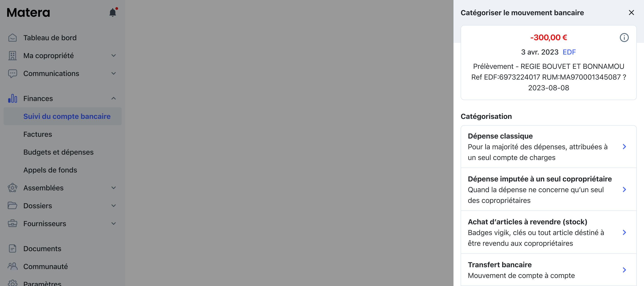Click EDF link in transaction details
The width and height of the screenshot is (644, 286).
click(x=570, y=52)
